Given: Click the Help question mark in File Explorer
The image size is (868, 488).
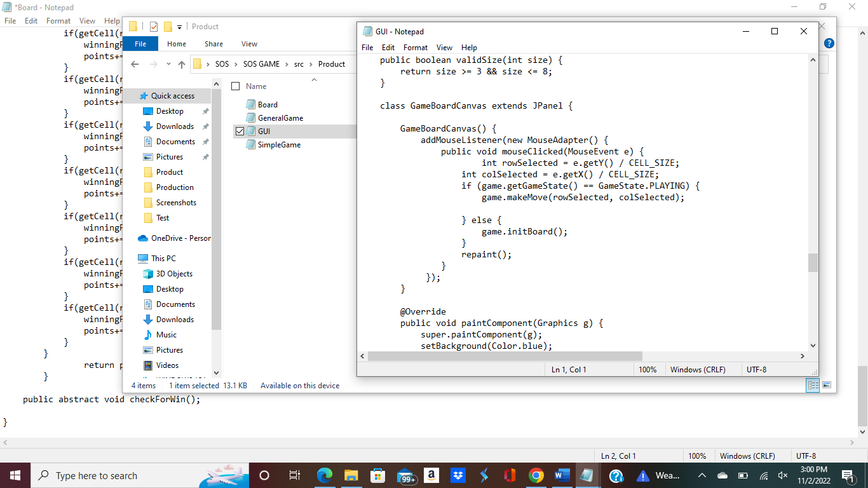Looking at the screenshot, I should pyautogui.click(x=828, y=43).
